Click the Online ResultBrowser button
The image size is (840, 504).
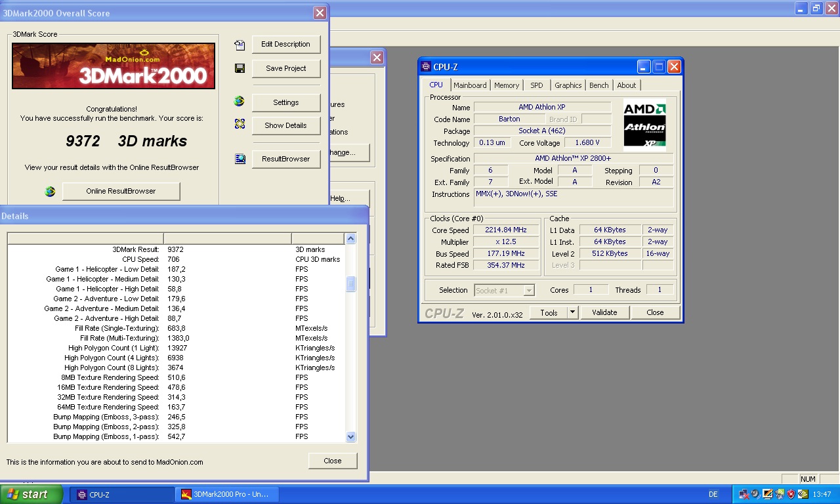coord(121,191)
